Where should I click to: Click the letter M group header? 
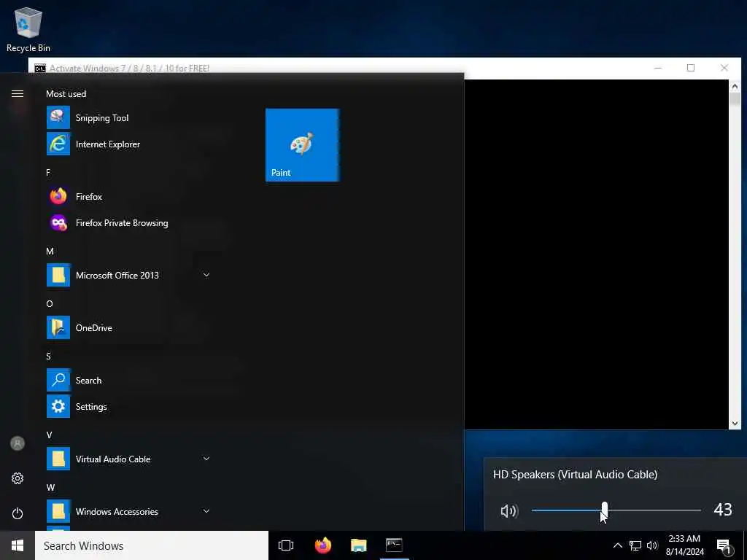[50, 252]
